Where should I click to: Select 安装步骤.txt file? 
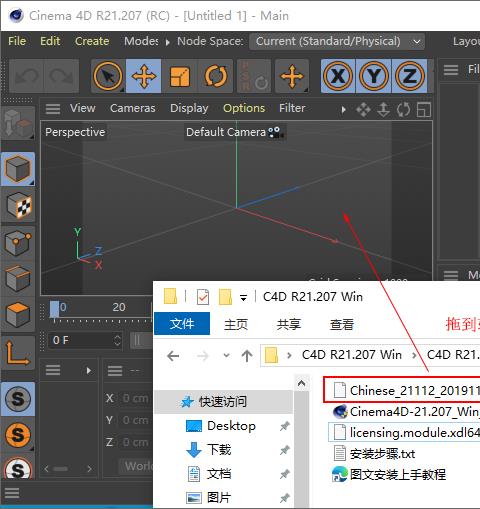click(x=374, y=454)
